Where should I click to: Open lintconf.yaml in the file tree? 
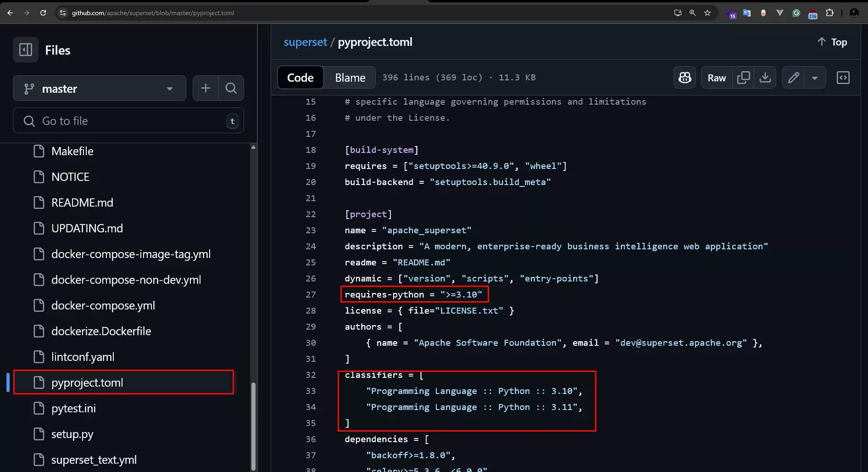(83, 357)
